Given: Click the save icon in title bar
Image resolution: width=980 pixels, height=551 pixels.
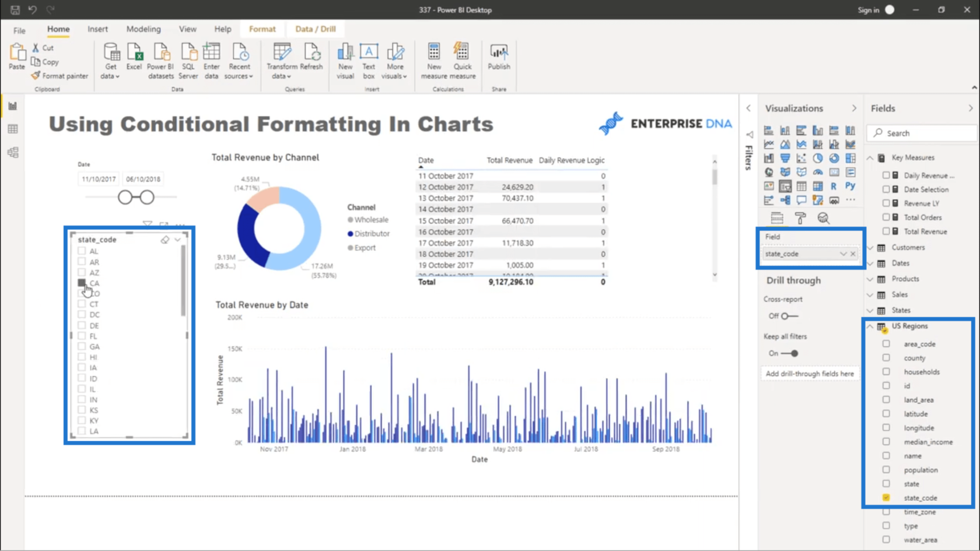Looking at the screenshot, I should pyautogui.click(x=15, y=10).
